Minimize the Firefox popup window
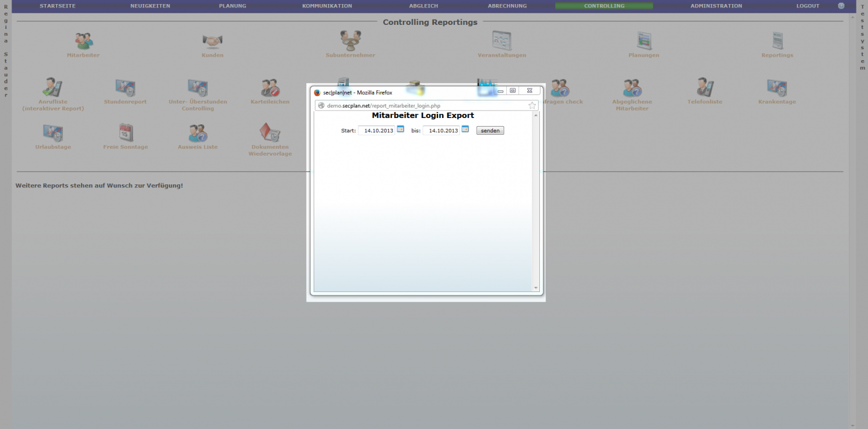868x429 pixels. click(x=501, y=90)
